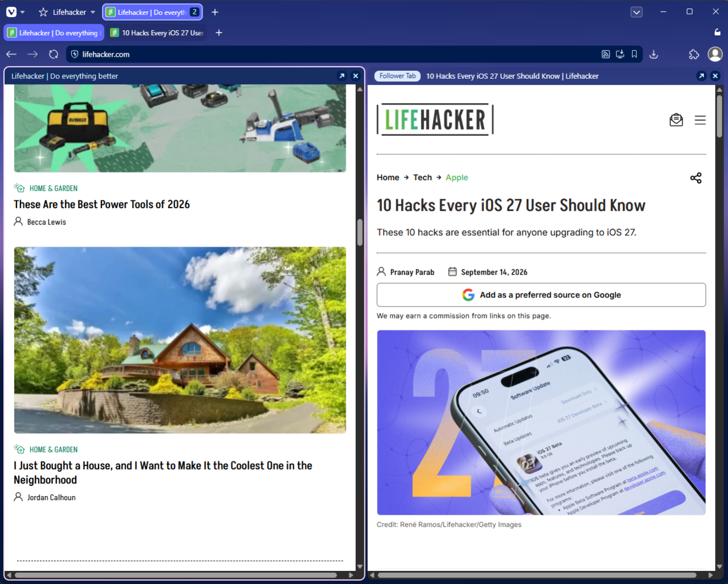Click HOME & GARDEN above house article
Screen dimensions: 728x584
[54, 450]
